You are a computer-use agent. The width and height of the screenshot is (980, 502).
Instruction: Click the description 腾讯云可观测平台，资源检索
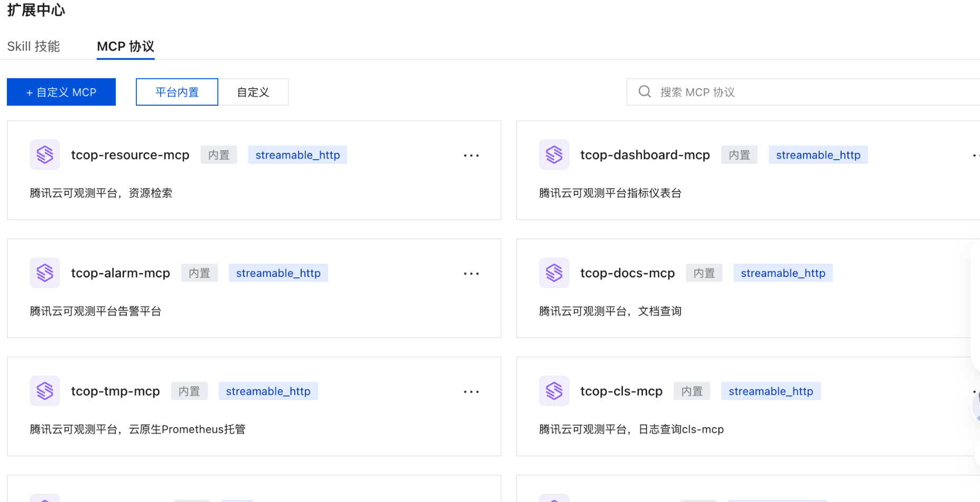101,193
